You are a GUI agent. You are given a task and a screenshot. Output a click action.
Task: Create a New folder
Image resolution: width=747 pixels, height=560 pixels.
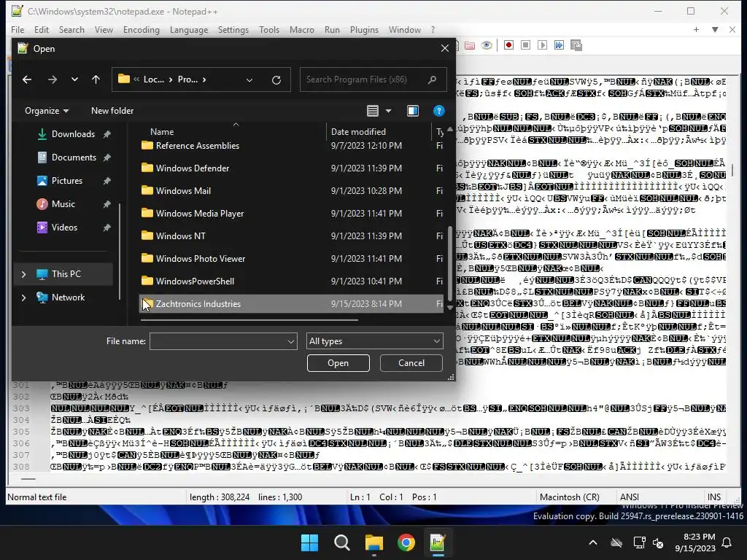tap(112, 111)
